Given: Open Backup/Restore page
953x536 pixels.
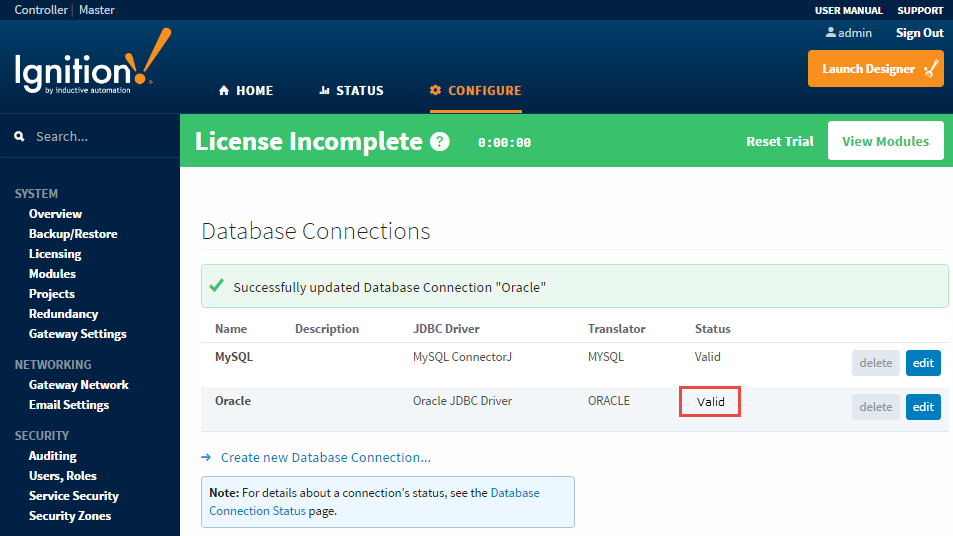Looking at the screenshot, I should point(73,234).
